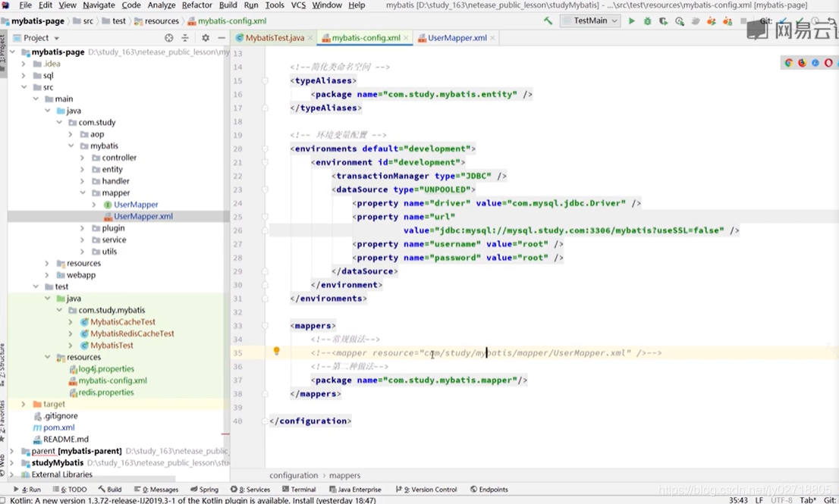The image size is (839, 504).
Task: Open the Refactor menu
Action: (x=197, y=5)
